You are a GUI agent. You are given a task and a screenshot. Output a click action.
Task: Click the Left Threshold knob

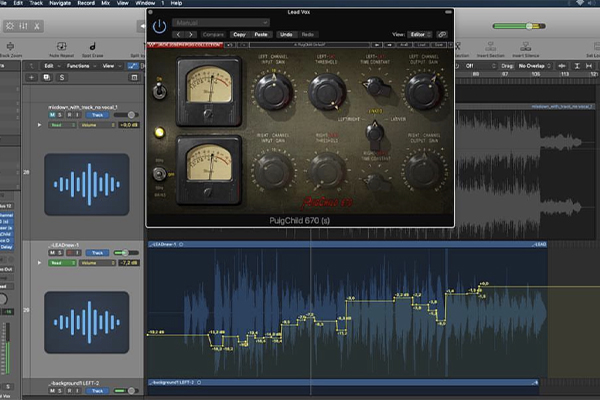click(327, 91)
